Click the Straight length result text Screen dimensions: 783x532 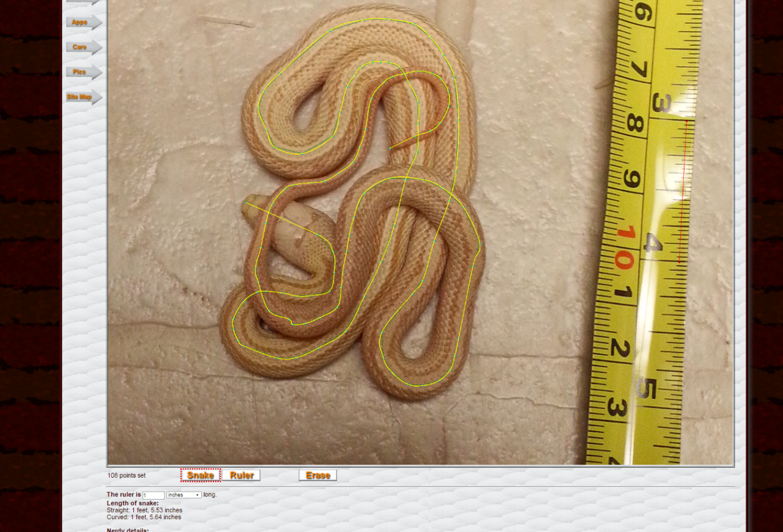click(144, 510)
